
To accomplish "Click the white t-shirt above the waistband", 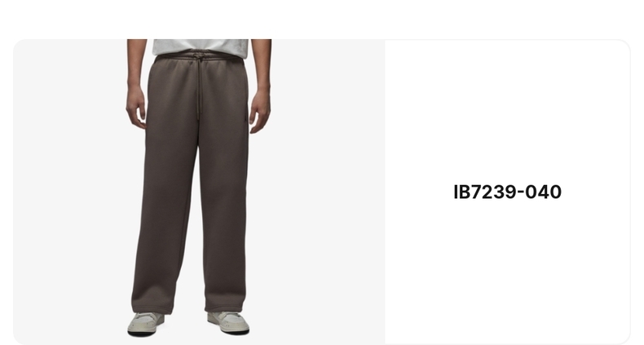I will point(201,46).
